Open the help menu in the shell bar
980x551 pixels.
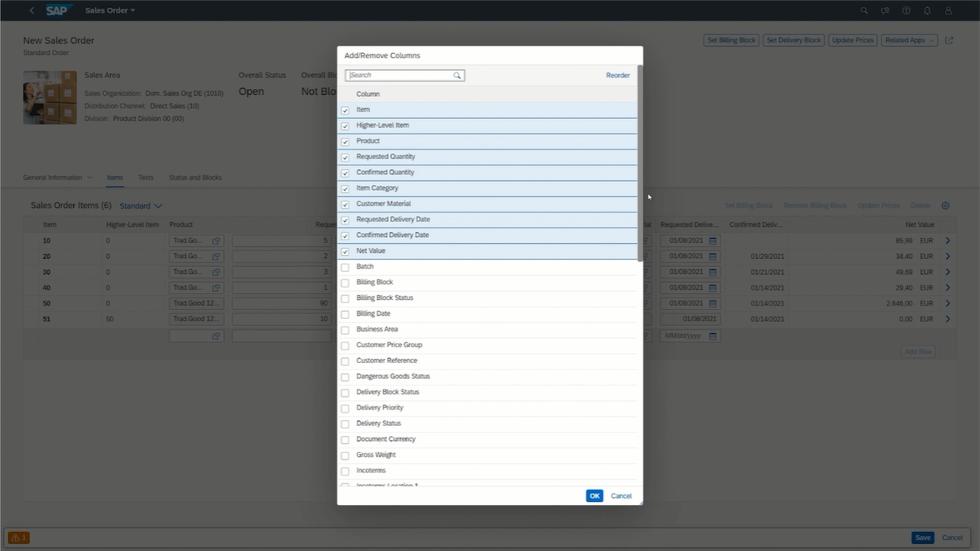coord(905,10)
